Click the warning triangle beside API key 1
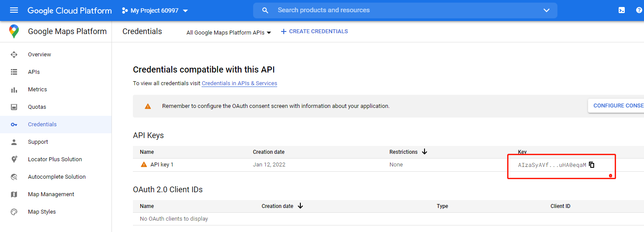This screenshot has height=232, width=644. click(x=144, y=165)
